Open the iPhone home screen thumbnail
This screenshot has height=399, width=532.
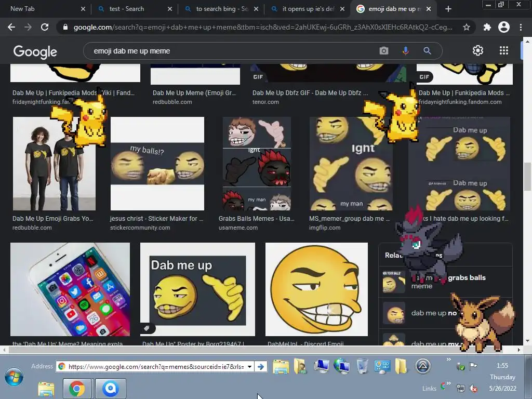point(70,289)
